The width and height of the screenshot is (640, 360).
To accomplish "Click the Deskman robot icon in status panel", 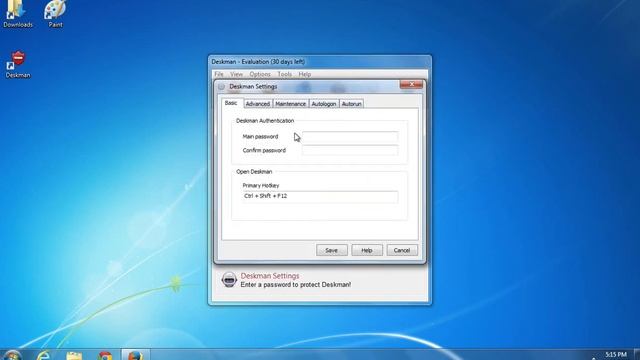I will [x=229, y=280].
